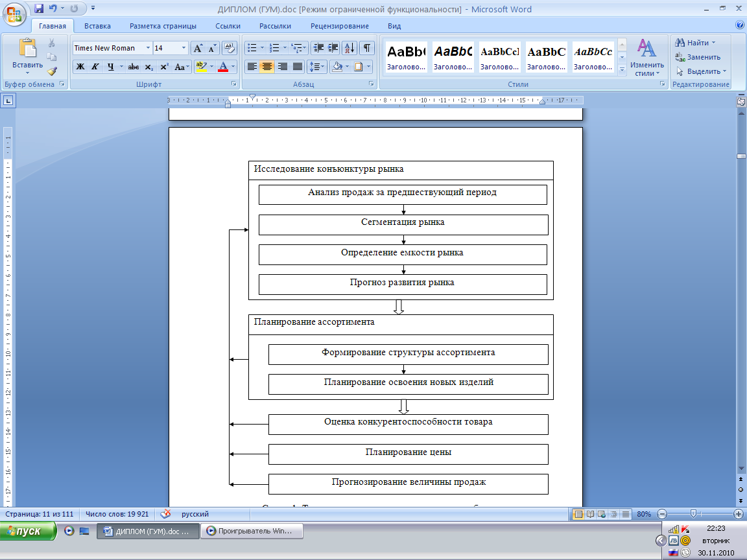This screenshot has width=747, height=560.
Task: Open change case Aa dropdown
Action: coord(182,67)
